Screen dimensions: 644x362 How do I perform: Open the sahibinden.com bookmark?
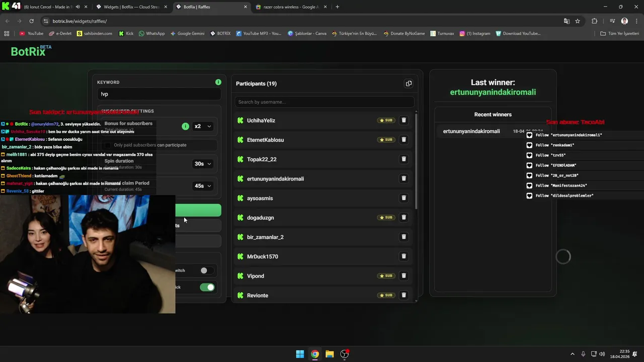95,34
